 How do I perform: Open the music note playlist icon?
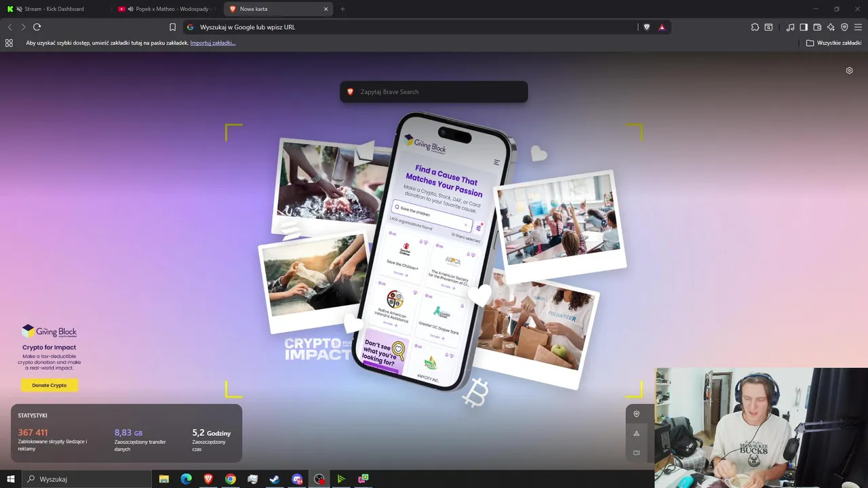click(x=790, y=27)
